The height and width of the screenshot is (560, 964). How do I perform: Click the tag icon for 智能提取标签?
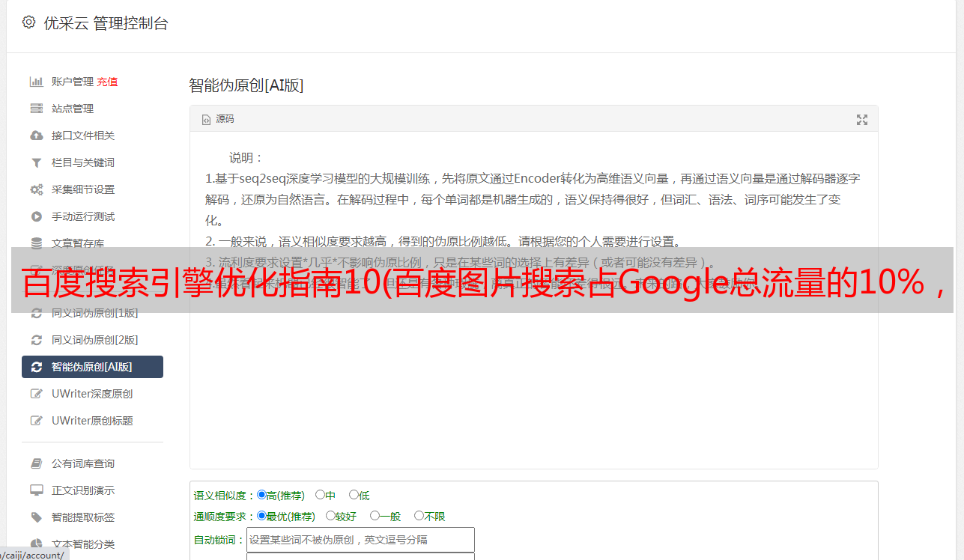click(36, 517)
